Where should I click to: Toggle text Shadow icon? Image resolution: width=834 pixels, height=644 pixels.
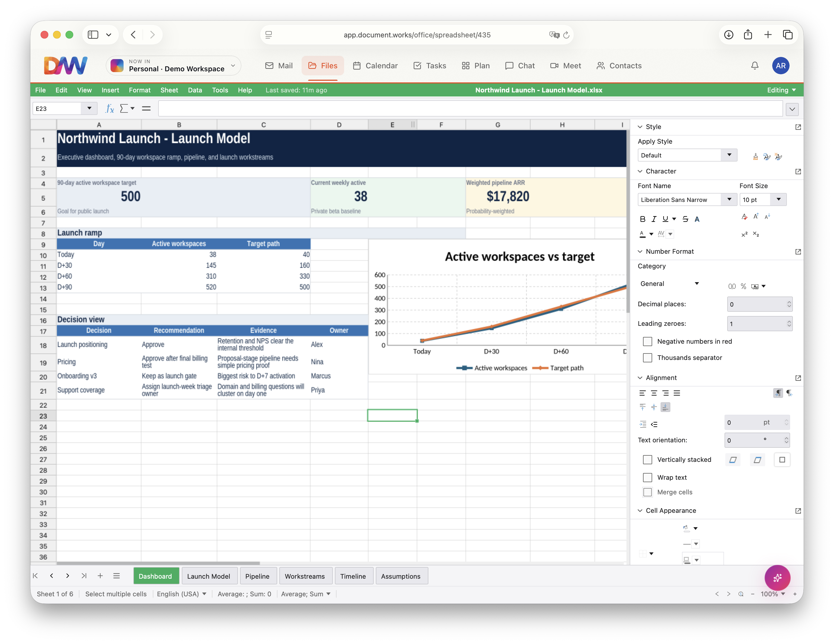(697, 219)
